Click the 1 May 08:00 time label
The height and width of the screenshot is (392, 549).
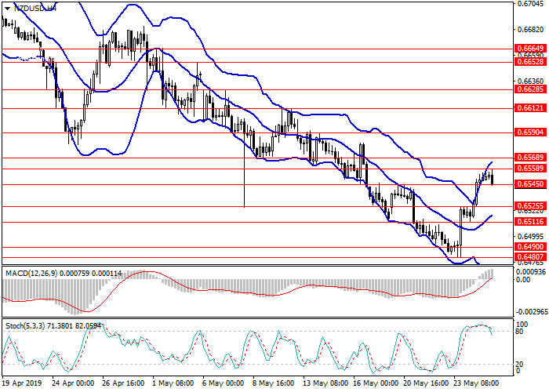(x=174, y=385)
